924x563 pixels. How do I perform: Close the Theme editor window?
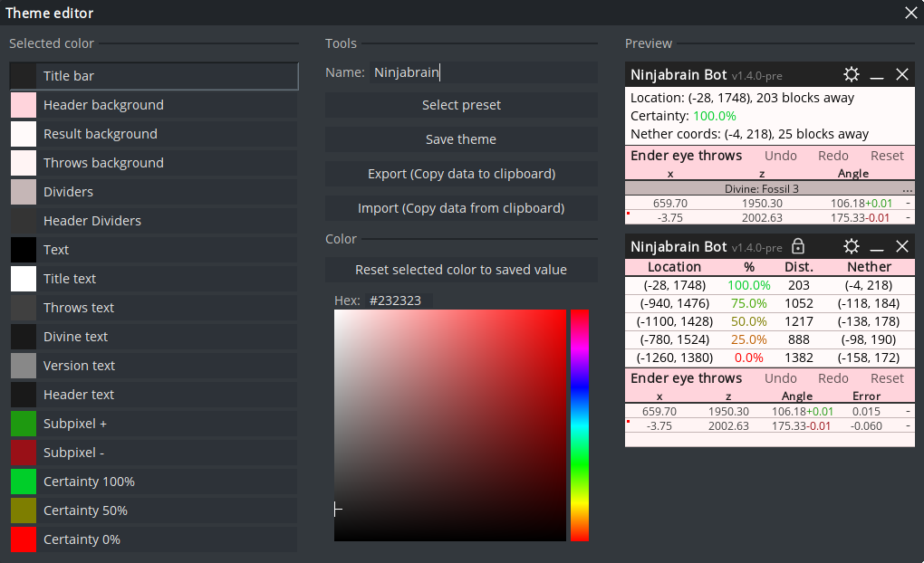[911, 13]
